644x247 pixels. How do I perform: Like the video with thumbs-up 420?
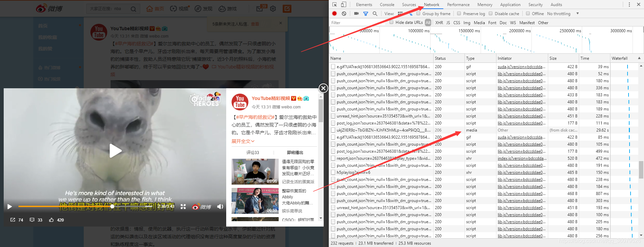(x=51, y=220)
